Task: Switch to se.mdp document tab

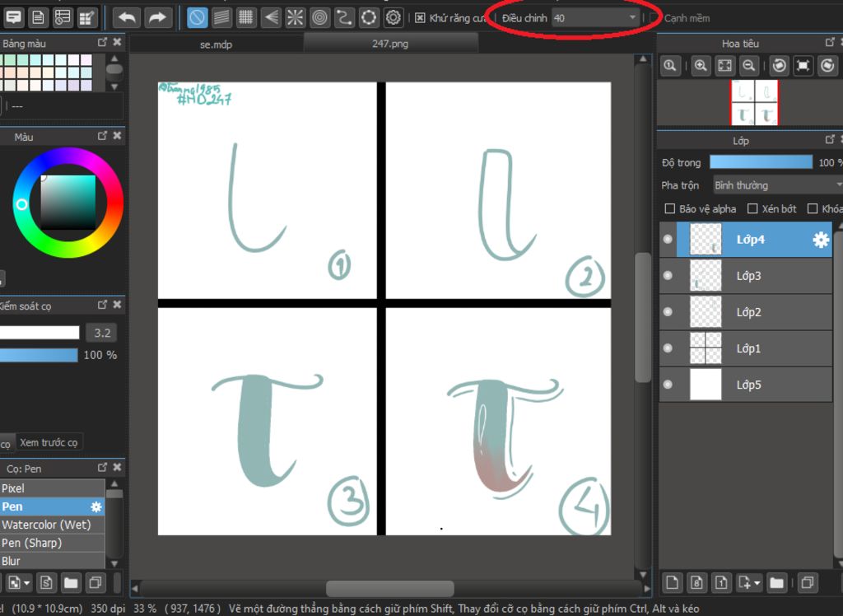Action: (x=217, y=44)
